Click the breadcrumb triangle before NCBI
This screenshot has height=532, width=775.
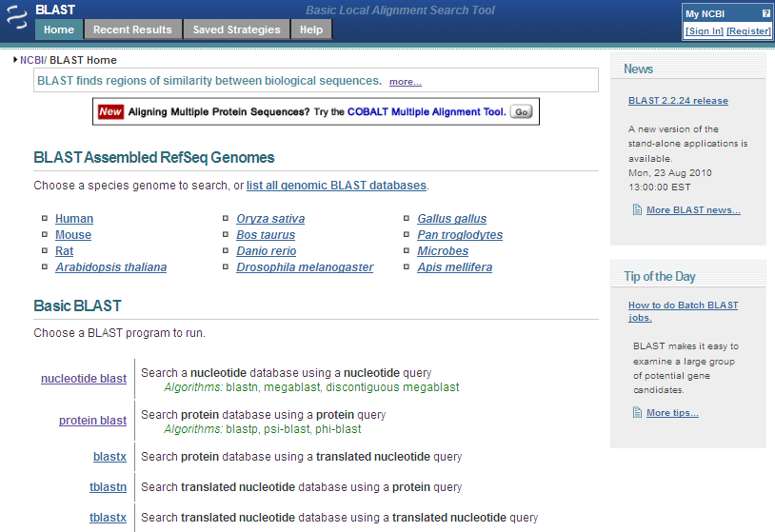click(x=15, y=60)
